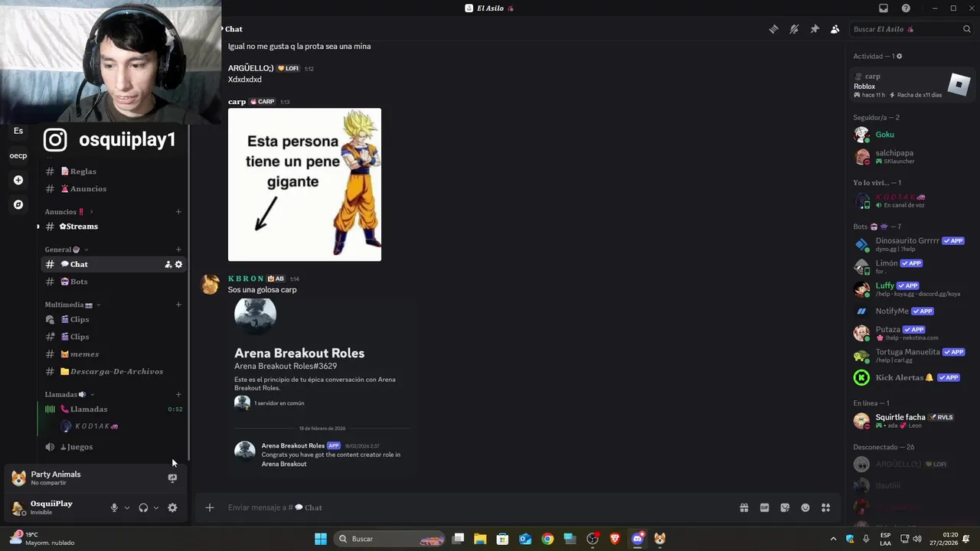
Task: Select the 'oecp' server in sidebar
Action: (x=18, y=155)
